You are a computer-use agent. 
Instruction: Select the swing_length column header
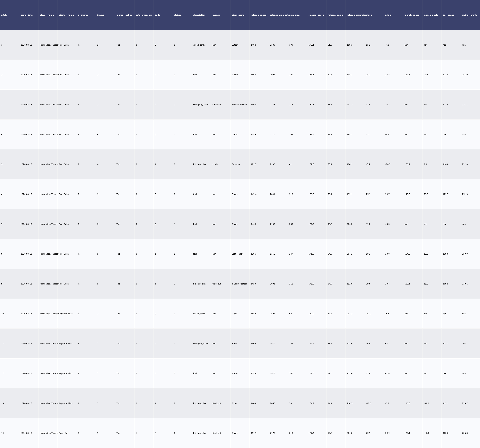pyautogui.click(x=469, y=15)
